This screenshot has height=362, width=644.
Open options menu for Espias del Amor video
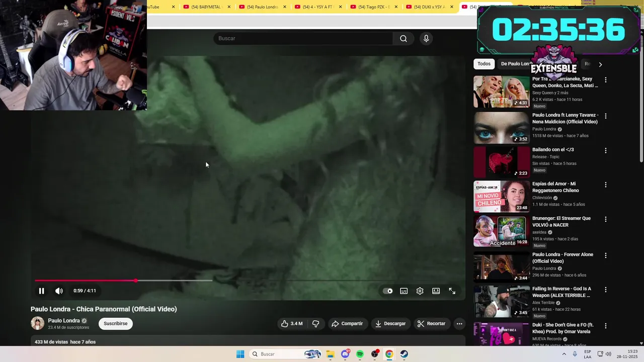click(x=605, y=185)
